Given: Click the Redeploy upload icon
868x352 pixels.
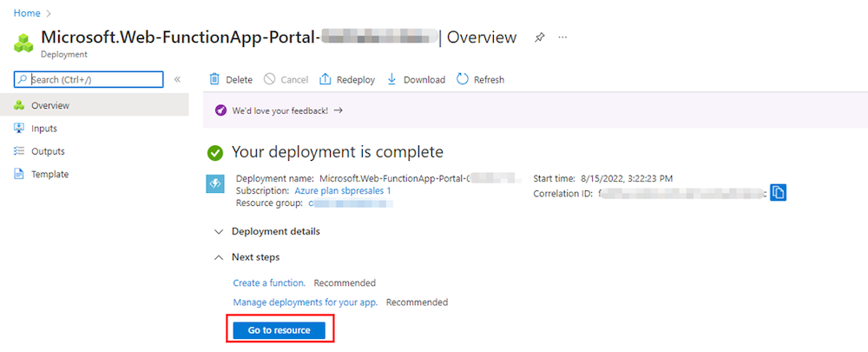Looking at the screenshot, I should click(325, 79).
